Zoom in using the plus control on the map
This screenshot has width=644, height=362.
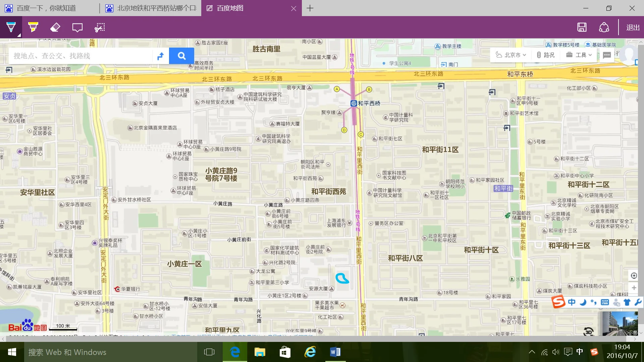634,288
